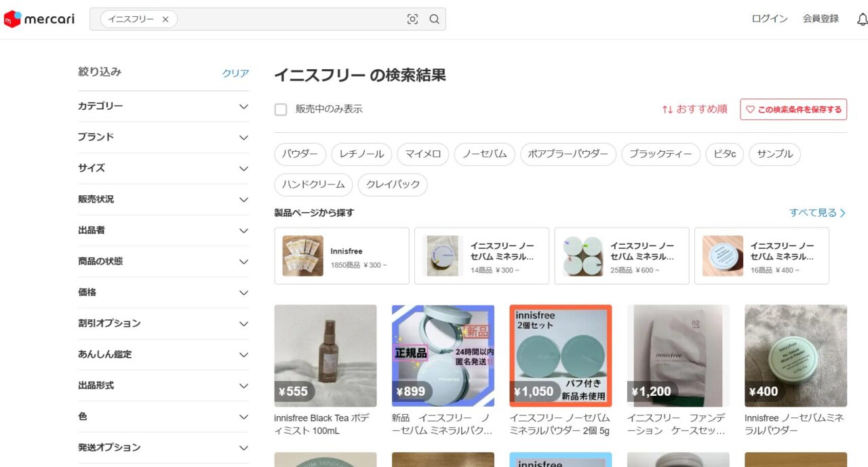Expand the 価格 filter

click(x=163, y=293)
